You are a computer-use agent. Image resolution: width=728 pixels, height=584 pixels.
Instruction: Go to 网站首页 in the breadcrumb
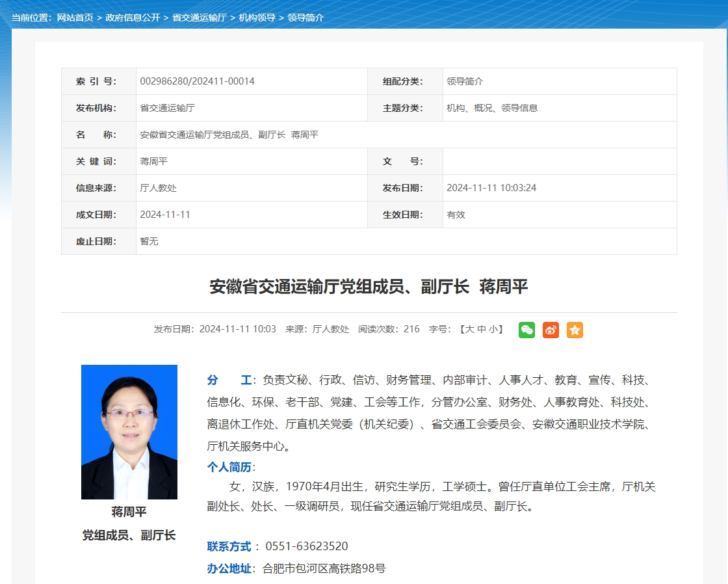click(x=75, y=18)
